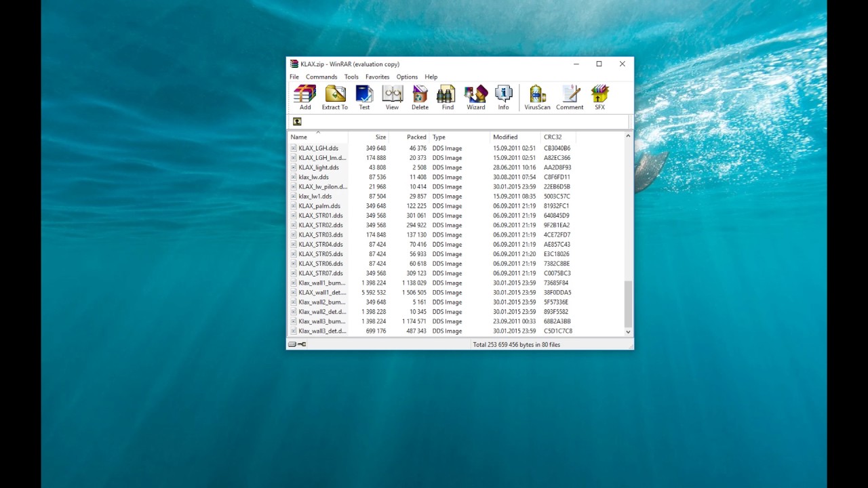
Task: Select the file Klax_wall1_bum...
Action: (322, 283)
